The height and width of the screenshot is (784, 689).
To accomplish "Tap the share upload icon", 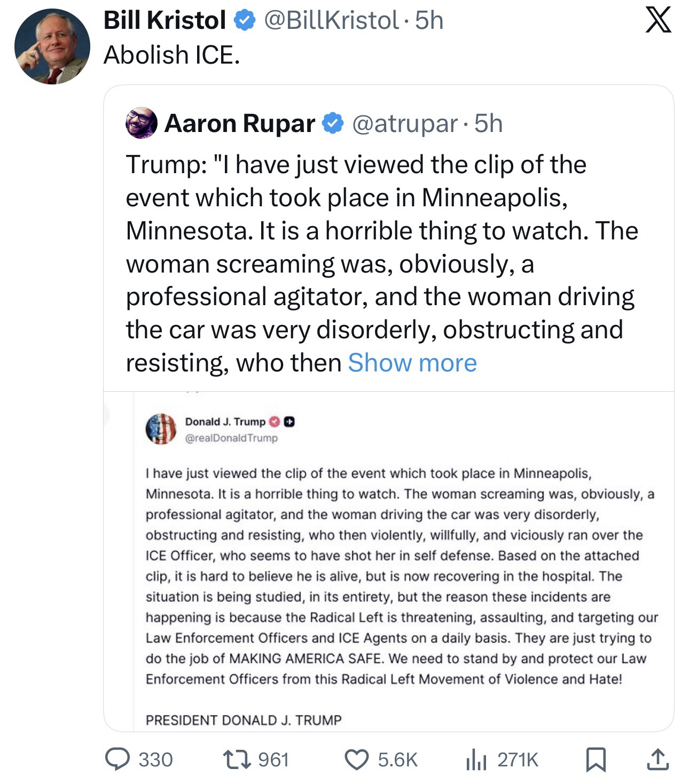I will pos(657,759).
